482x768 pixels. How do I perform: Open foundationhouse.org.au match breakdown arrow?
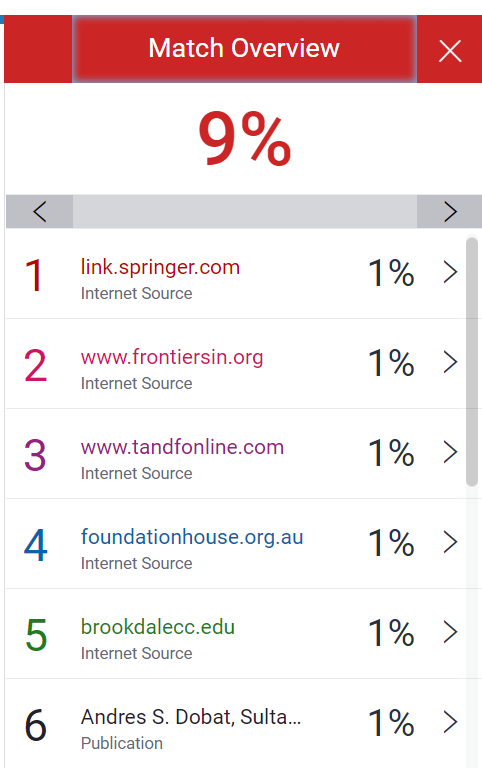point(450,542)
